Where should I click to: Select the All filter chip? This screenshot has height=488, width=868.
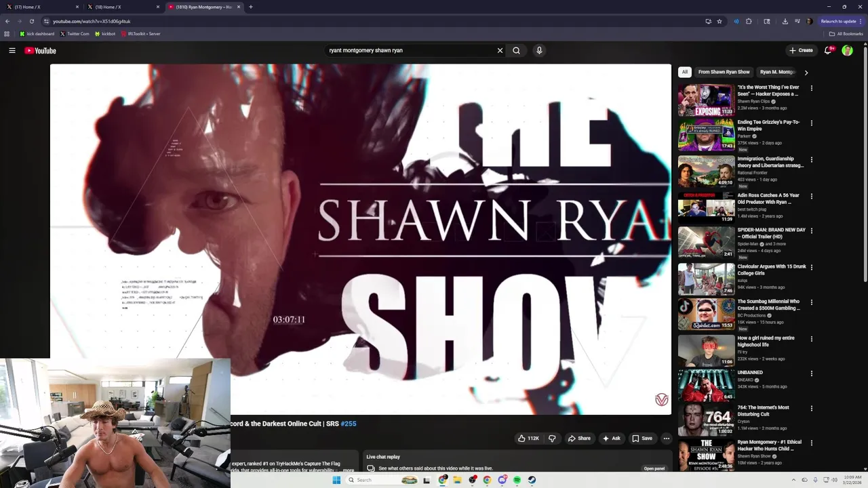pyautogui.click(x=684, y=72)
